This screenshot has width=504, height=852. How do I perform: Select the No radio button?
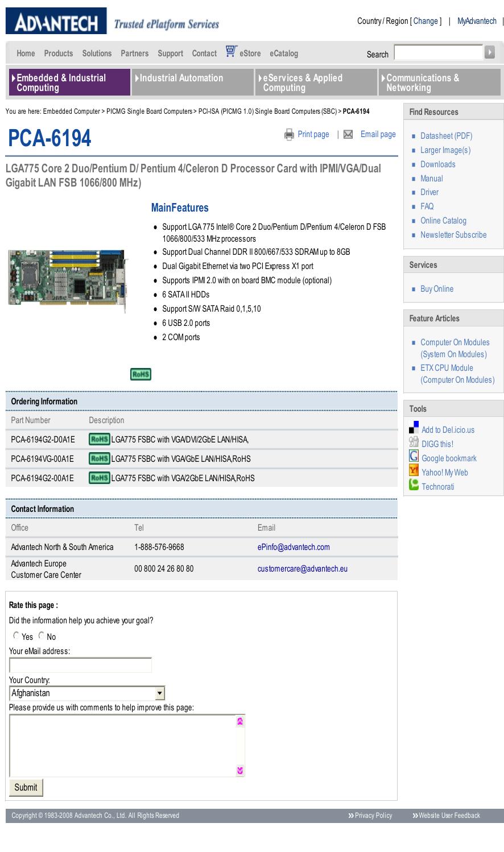pos(41,635)
